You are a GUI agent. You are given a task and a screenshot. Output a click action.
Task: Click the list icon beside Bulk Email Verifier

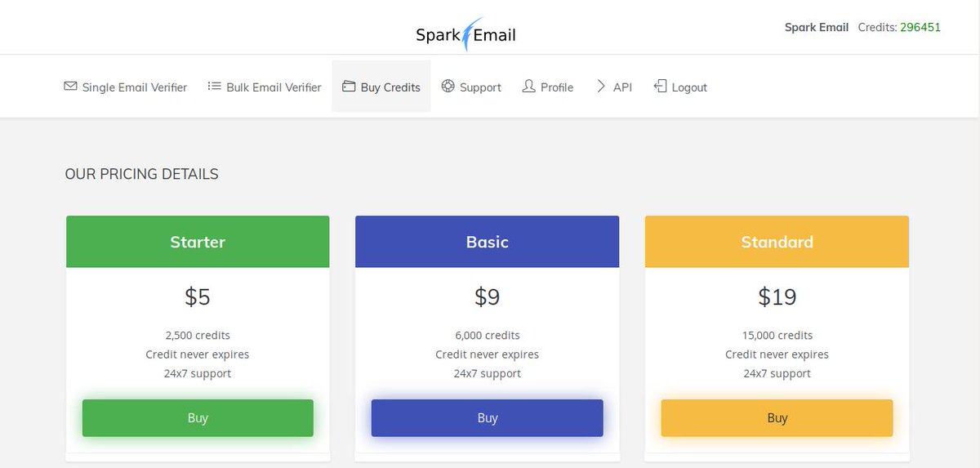pyautogui.click(x=214, y=86)
